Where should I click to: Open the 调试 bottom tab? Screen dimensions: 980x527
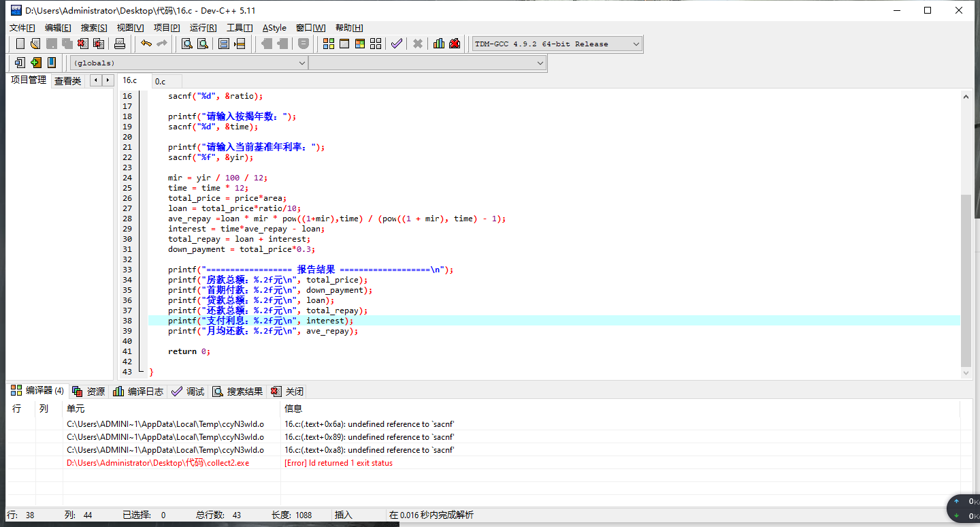[189, 392]
